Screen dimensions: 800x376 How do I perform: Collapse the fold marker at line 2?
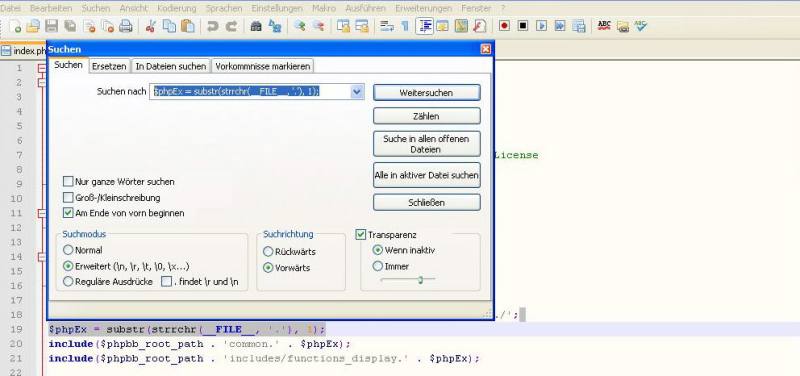click(41, 82)
